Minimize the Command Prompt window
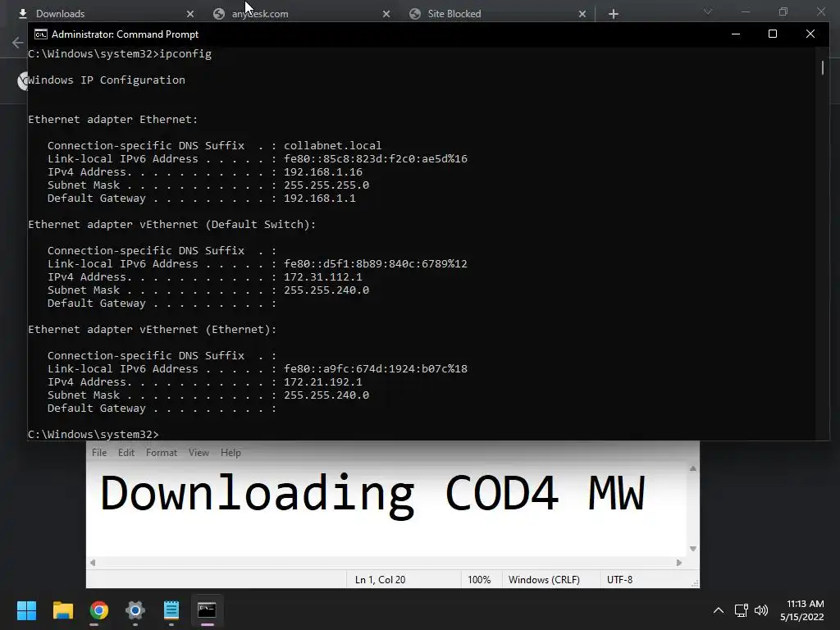 pyautogui.click(x=736, y=34)
